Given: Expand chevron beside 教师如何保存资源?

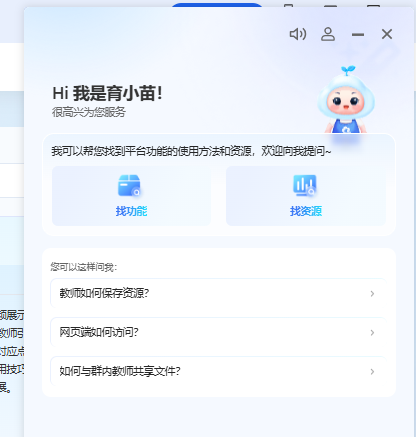Looking at the screenshot, I should tap(372, 294).
